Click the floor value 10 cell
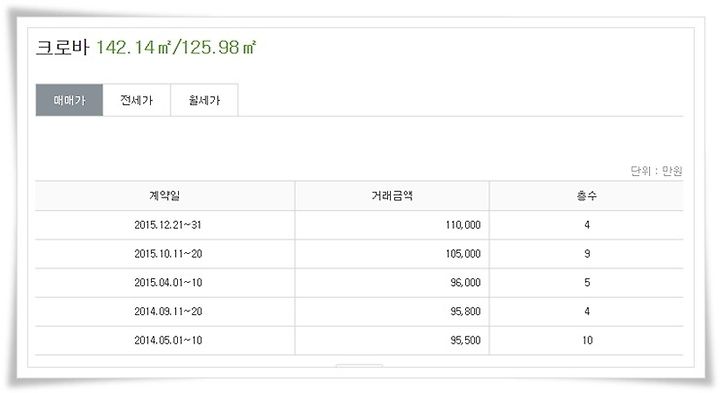The height and width of the screenshot is (393, 720). point(587,341)
